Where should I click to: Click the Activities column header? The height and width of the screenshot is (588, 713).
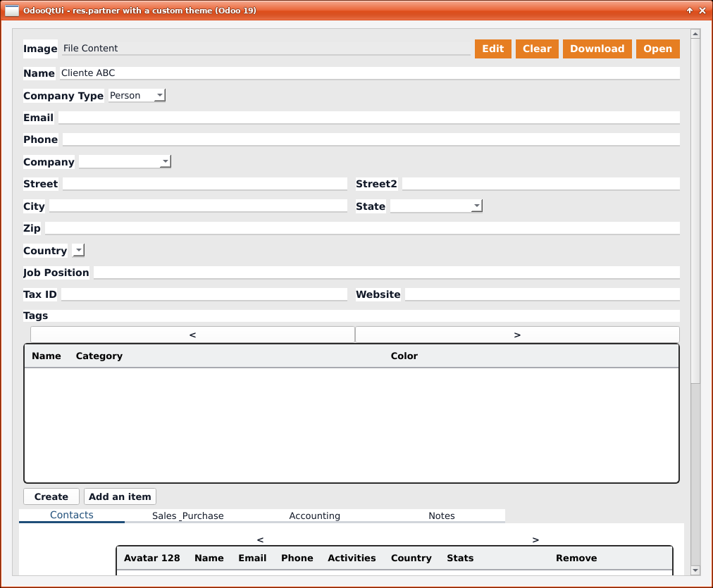coord(352,558)
